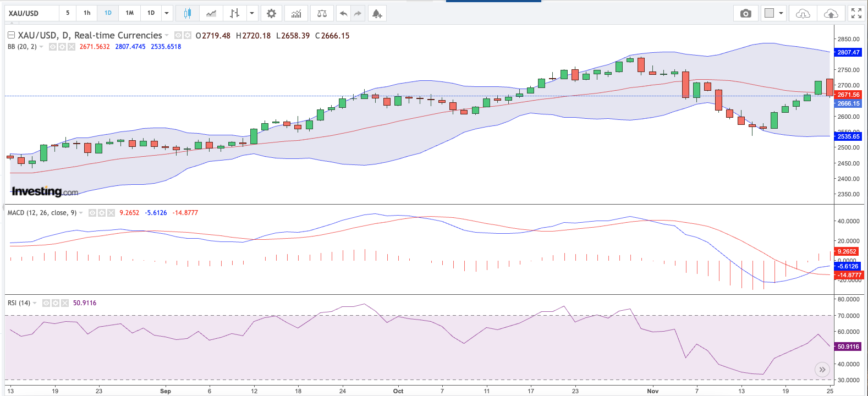Image resolution: width=868 pixels, height=396 pixels.
Task: Open the time interval dropdown arrow
Action: click(167, 13)
